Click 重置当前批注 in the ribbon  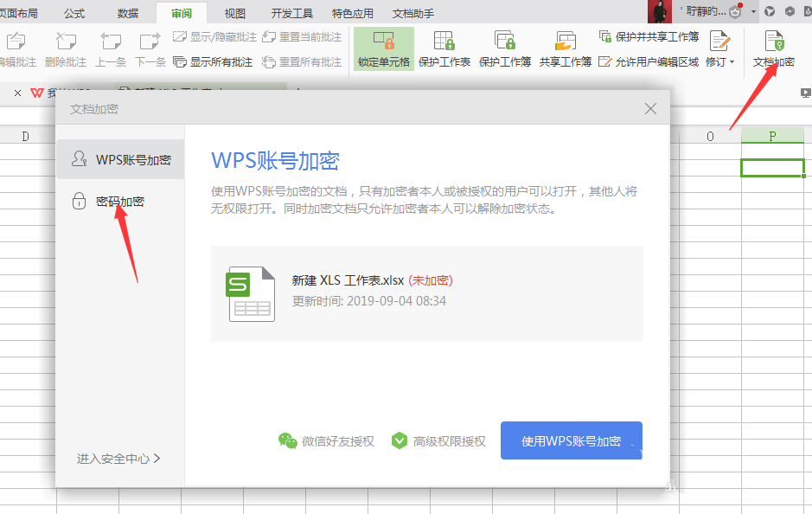[x=302, y=37]
